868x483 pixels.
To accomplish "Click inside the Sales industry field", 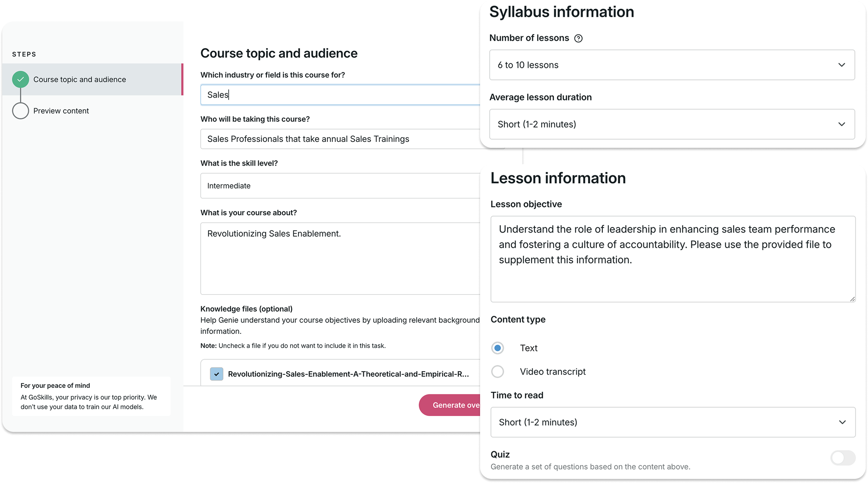I will 319,94.
